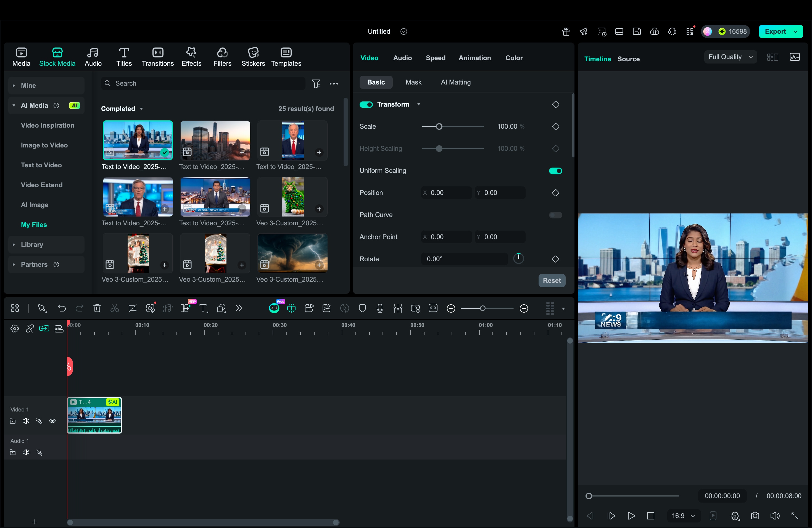Open the Save project icon in top bar
812x528 pixels.
(637, 31)
